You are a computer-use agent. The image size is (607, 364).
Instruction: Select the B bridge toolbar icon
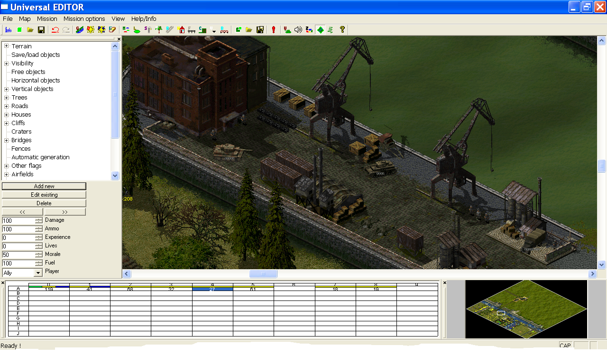coord(225,30)
